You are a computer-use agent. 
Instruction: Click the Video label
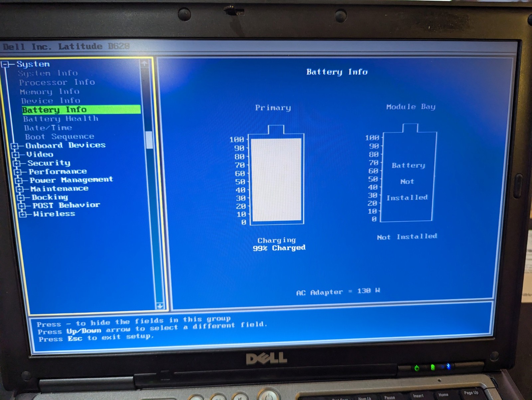click(40, 154)
